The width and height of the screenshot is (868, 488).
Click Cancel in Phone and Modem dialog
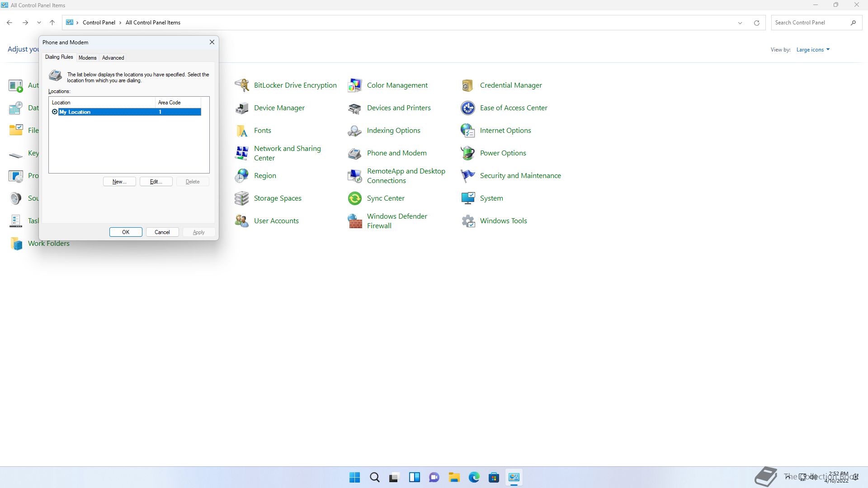[x=162, y=232]
